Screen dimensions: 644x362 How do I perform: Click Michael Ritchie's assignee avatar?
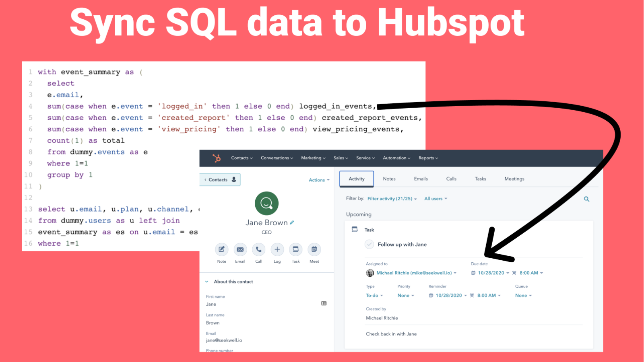(x=370, y=273)
